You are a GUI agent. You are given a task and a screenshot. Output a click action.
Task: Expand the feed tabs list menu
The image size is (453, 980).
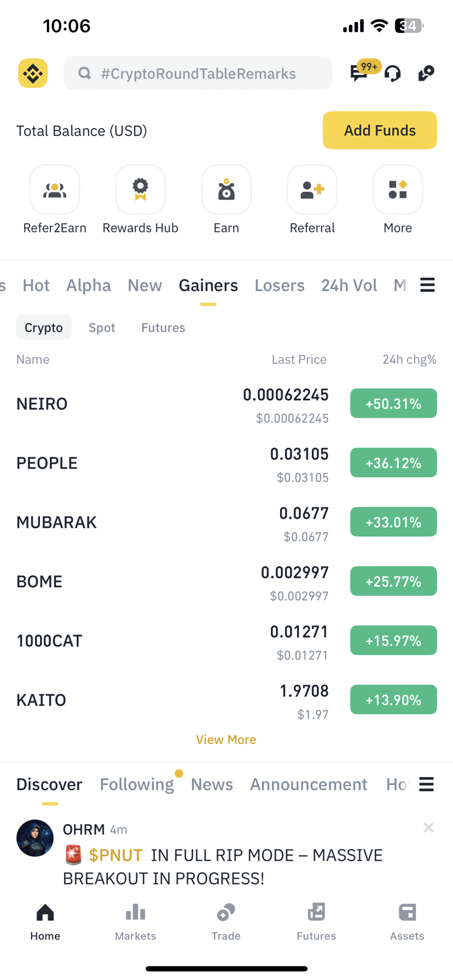[427, 784]
